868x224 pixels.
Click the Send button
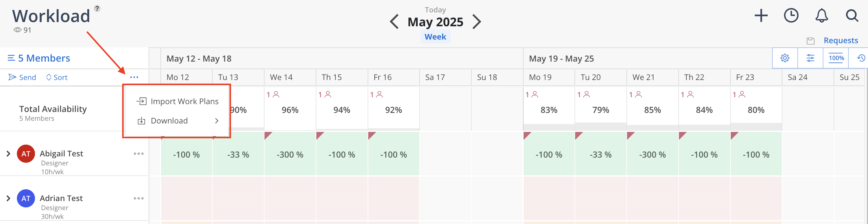(22, 77)
